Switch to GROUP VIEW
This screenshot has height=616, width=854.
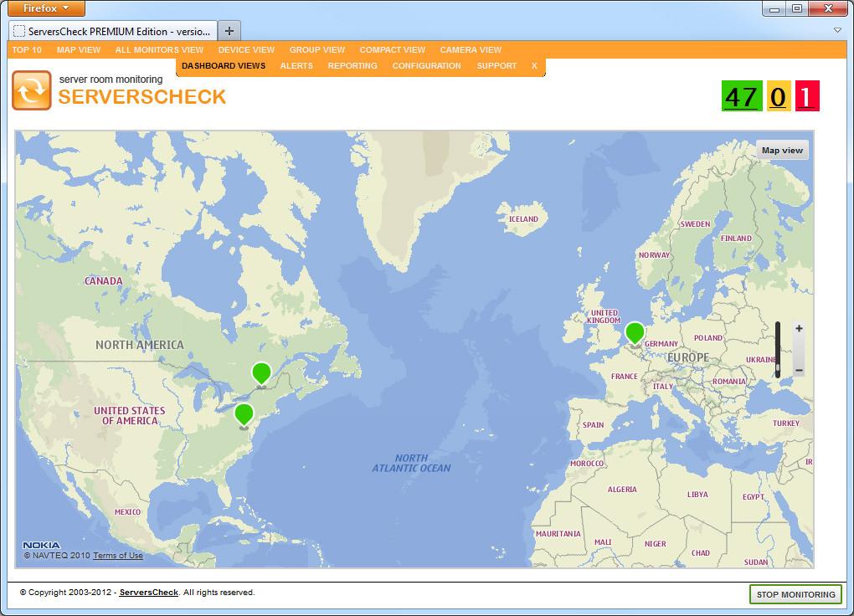[x=317, y=49]
